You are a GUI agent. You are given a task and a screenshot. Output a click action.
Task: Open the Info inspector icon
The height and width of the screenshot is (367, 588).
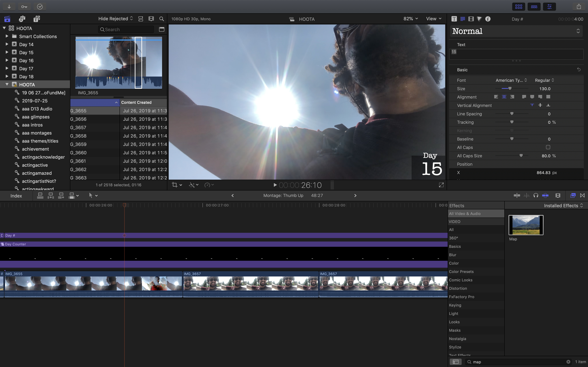[488, 19]
